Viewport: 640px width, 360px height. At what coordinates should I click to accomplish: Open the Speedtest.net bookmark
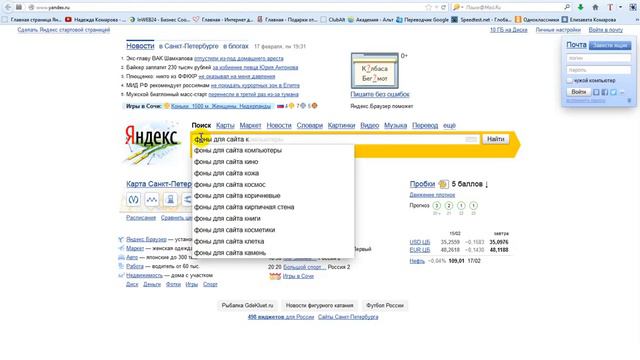click(482, 19)
